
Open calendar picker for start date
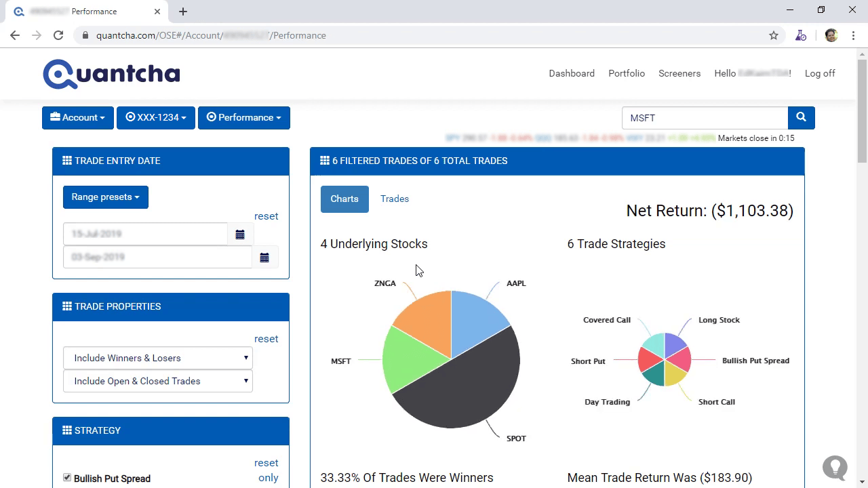(240, 235)
